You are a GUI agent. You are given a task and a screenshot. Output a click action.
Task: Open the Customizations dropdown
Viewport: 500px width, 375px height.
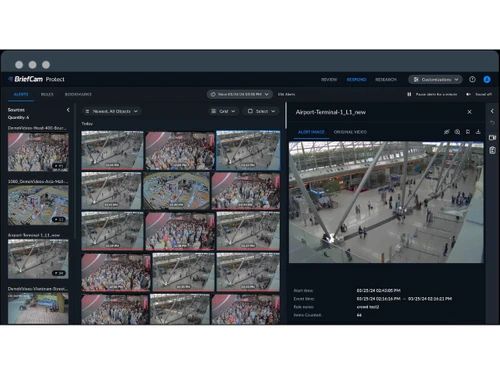(435, 79)
